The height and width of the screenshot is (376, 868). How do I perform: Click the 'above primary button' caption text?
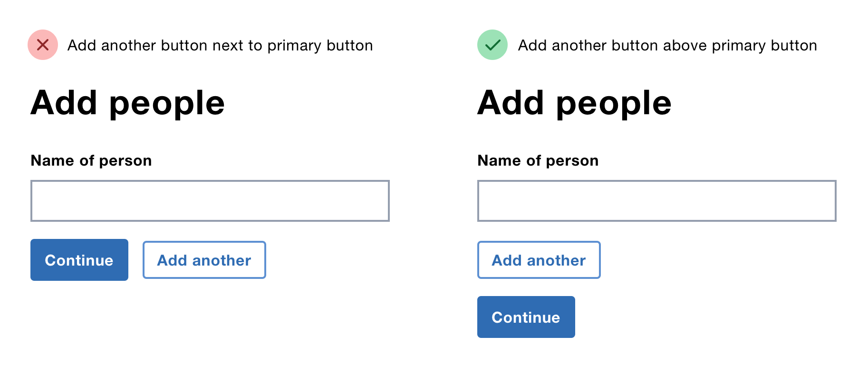tap(667, 46)
